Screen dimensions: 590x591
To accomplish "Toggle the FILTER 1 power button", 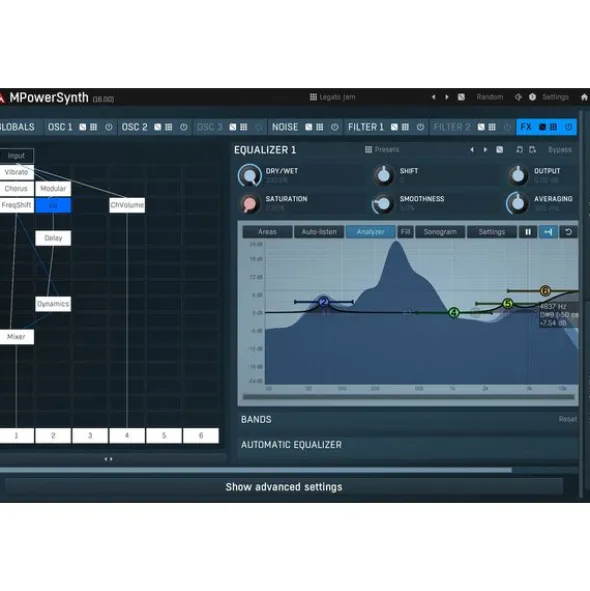I will [420, 127].
